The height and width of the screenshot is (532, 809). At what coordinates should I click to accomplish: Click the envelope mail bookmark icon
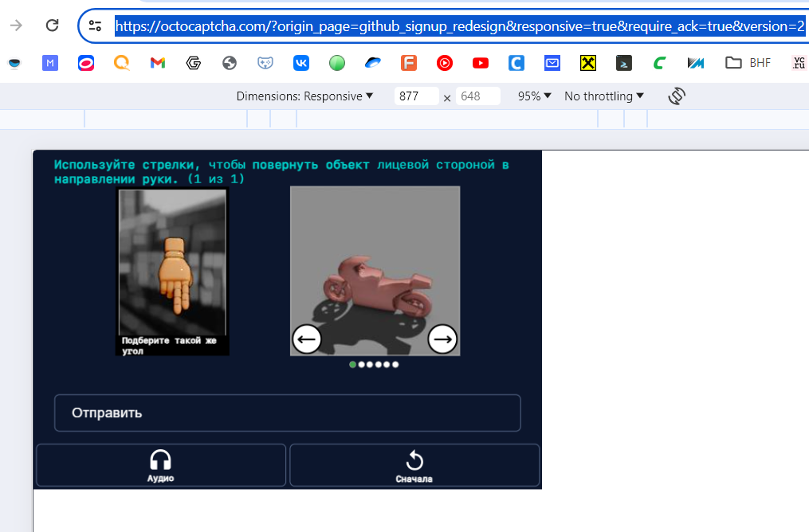point(552,63)
